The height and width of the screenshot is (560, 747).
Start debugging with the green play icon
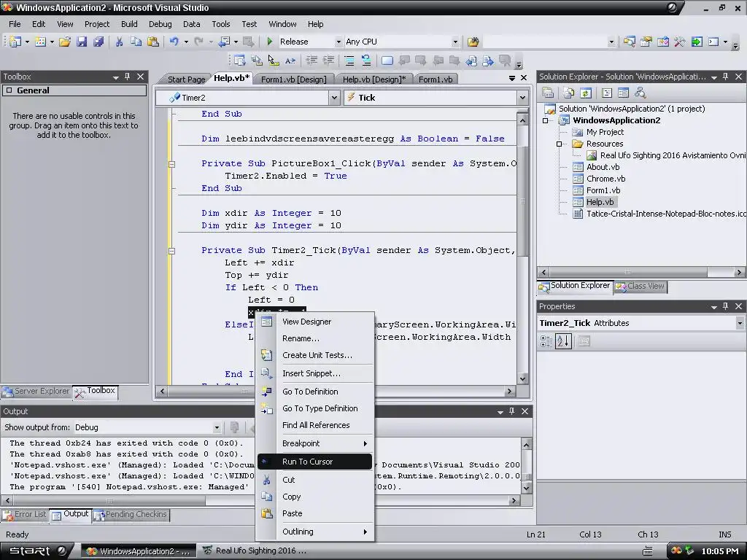[x=270, y=42]
